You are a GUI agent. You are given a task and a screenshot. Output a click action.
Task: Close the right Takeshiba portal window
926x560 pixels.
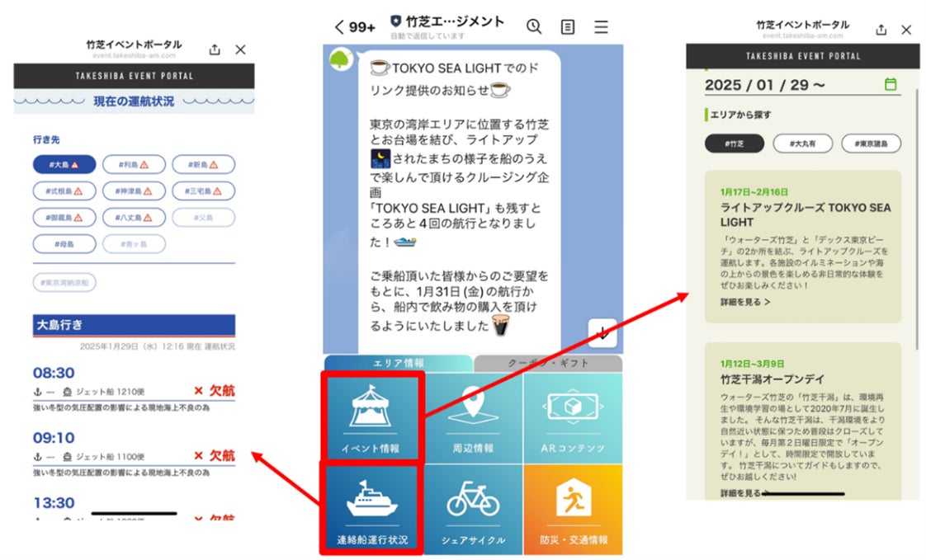click(906, 30)
